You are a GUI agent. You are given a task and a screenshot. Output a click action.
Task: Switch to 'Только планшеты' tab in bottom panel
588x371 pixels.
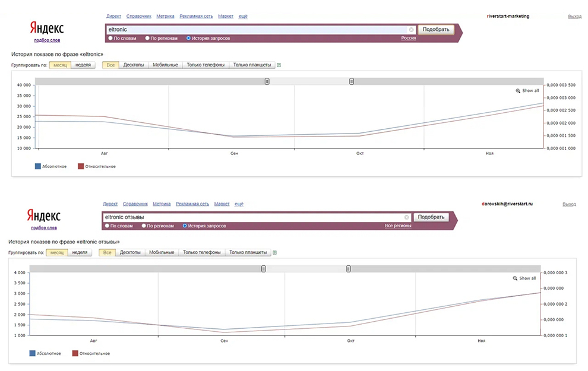[x=248, y=253]
